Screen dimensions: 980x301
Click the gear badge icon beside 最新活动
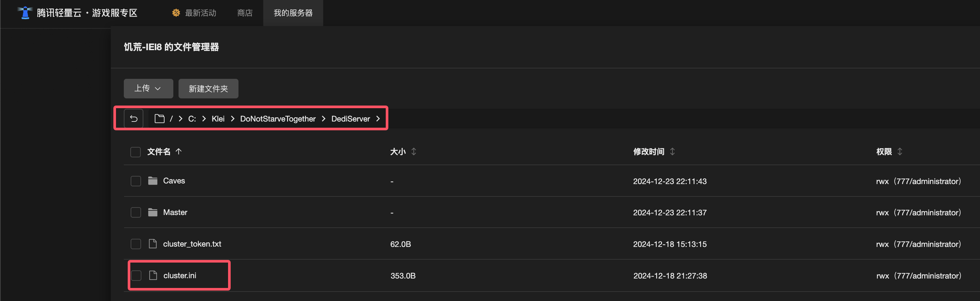coord(176,13)
